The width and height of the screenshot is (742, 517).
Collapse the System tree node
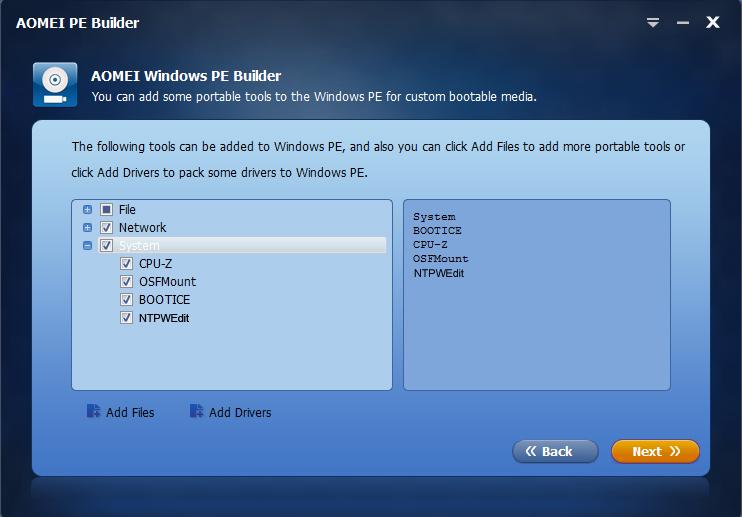pyautogui.click(x=87, y=245)
